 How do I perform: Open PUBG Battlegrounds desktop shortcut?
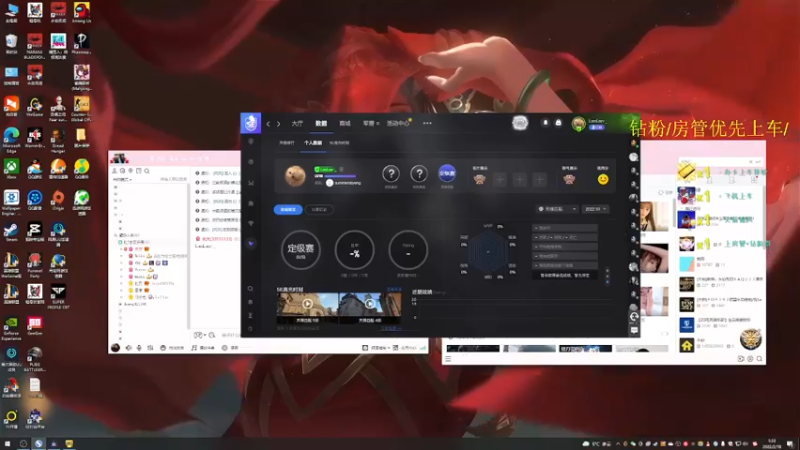[x=35, y=360]
